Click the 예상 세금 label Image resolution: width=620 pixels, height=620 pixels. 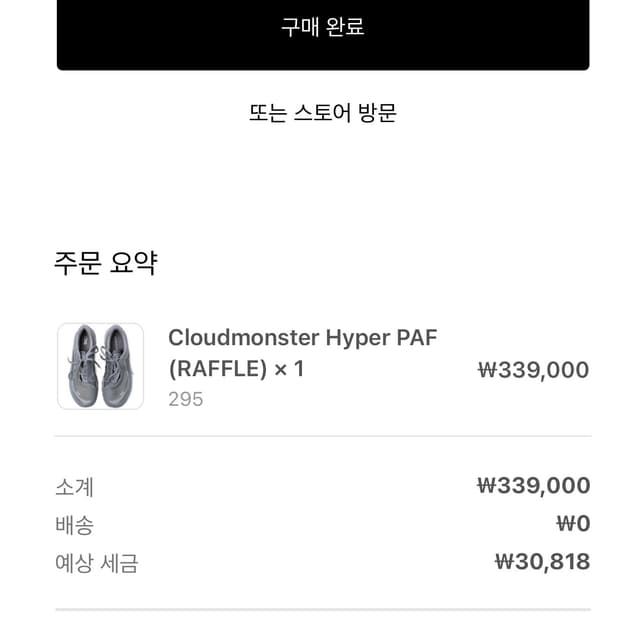[96, 563]
